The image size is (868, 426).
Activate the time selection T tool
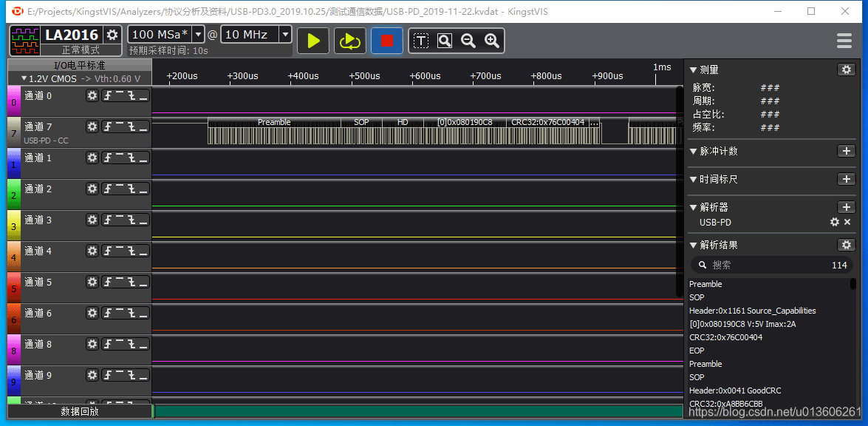click(421, 41)
